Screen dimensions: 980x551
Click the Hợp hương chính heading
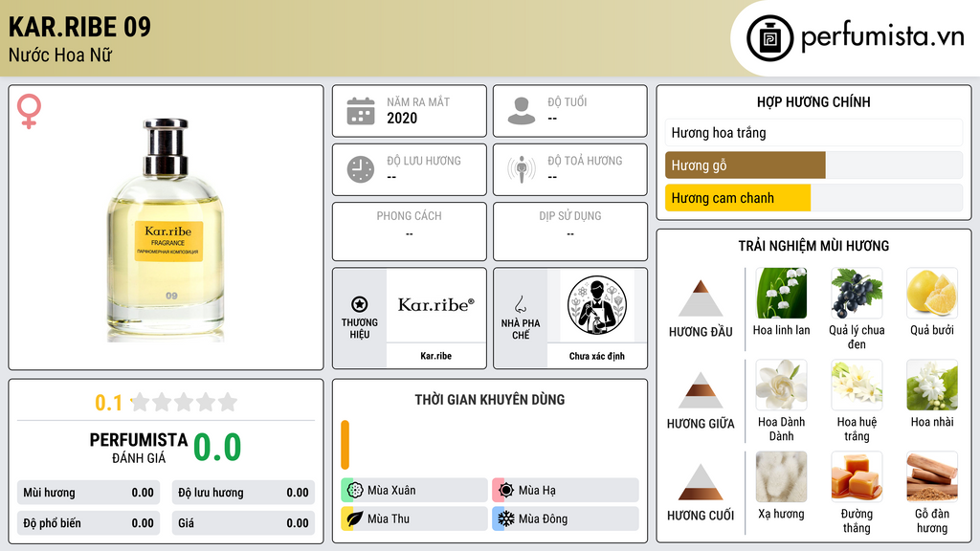click(x=813, y=101)
